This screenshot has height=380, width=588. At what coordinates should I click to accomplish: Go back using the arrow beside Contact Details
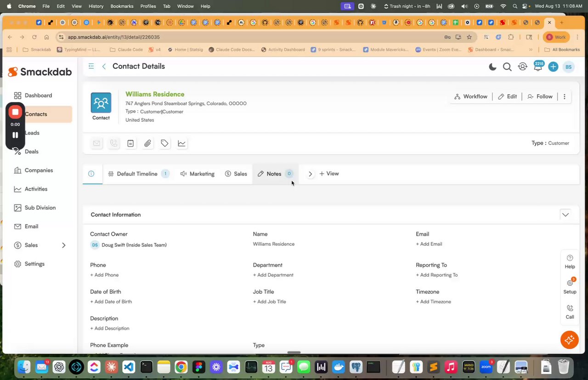coord(104,67)
